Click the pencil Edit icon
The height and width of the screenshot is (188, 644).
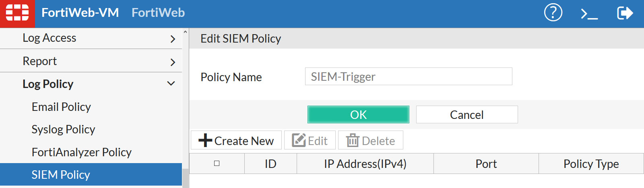pos(299,141)
